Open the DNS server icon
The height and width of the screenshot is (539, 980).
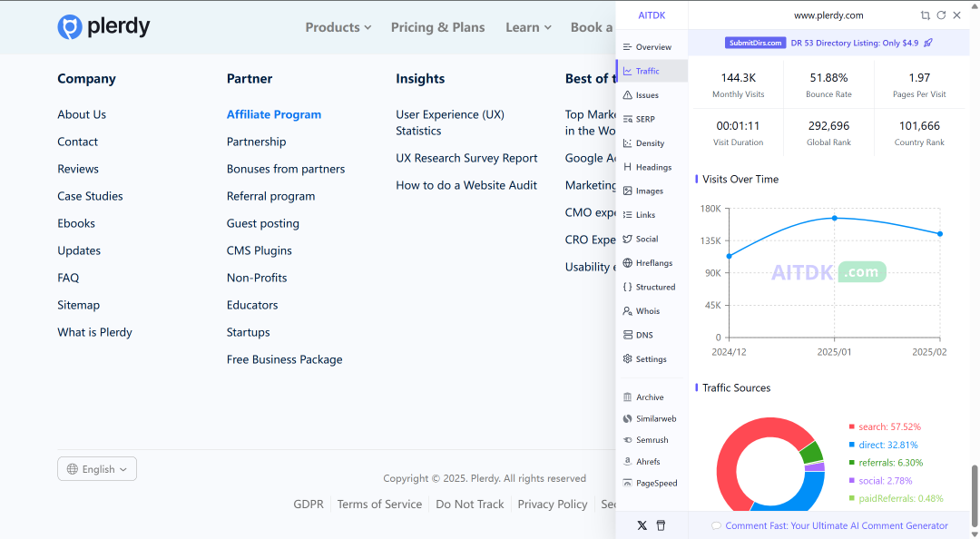pos(628,335)
